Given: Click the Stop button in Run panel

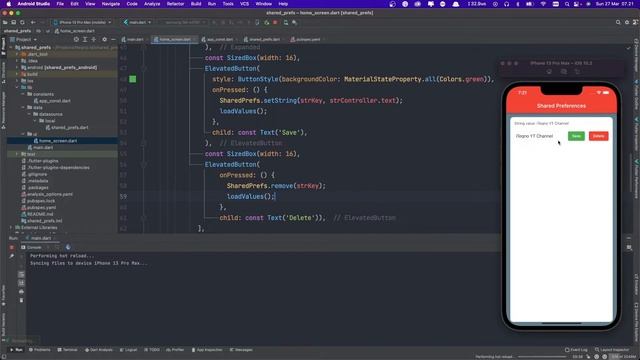Looking at the screenshot, I should click(x=11, y=247).
